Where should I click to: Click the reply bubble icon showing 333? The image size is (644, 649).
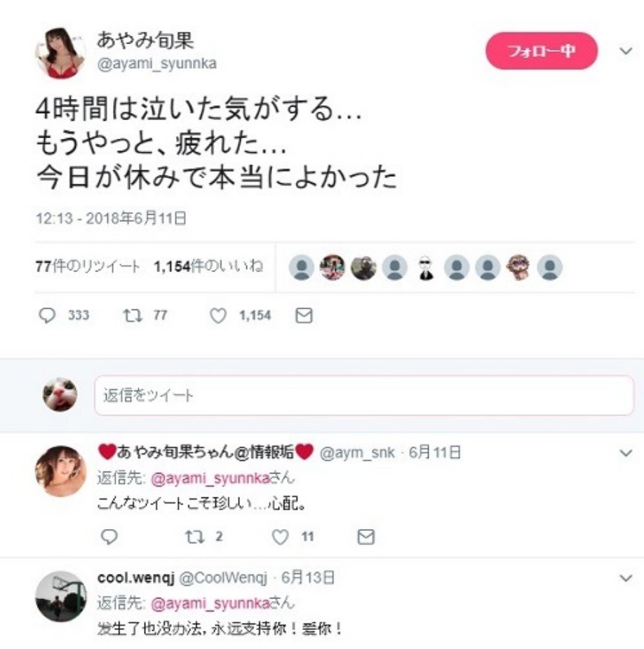tap(47, 316)
